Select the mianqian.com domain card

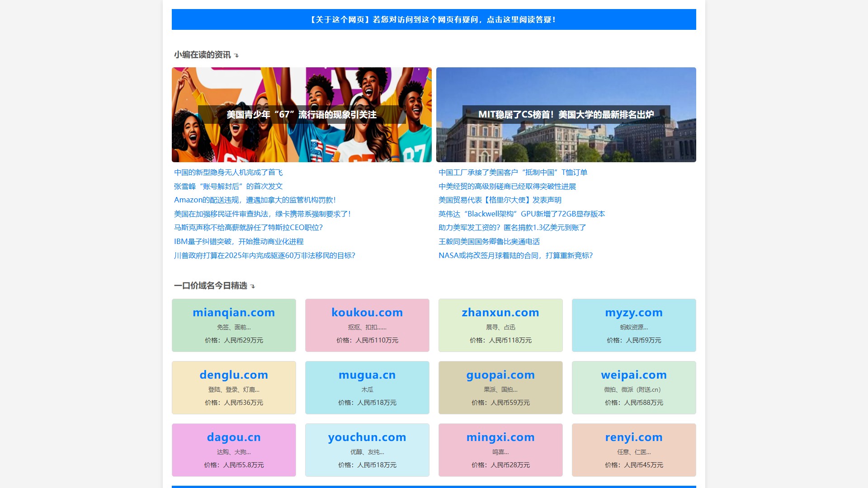click(x=234, y=325)
